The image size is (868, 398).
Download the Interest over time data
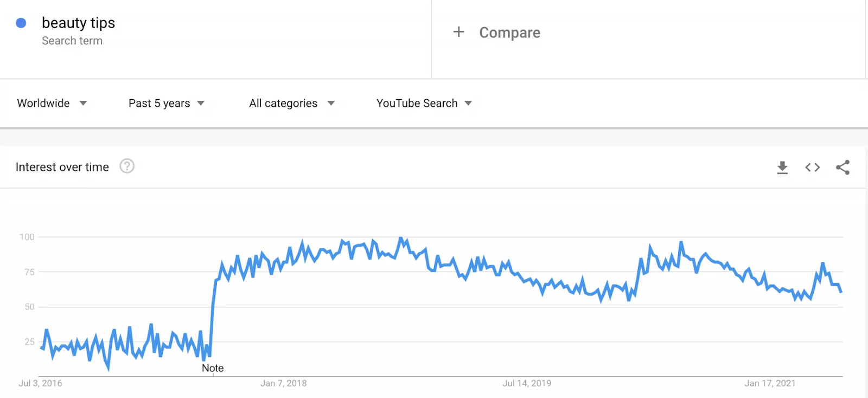tap(782, 168)
